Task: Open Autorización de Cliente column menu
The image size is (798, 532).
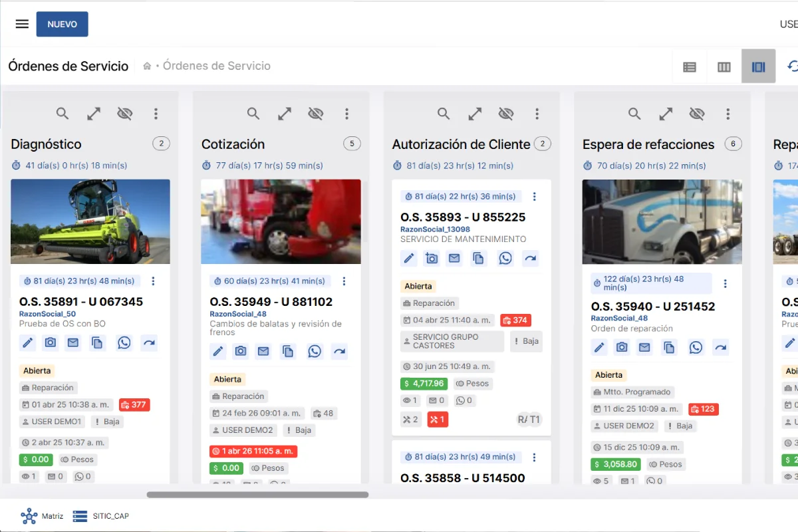Action: point(537,114)
